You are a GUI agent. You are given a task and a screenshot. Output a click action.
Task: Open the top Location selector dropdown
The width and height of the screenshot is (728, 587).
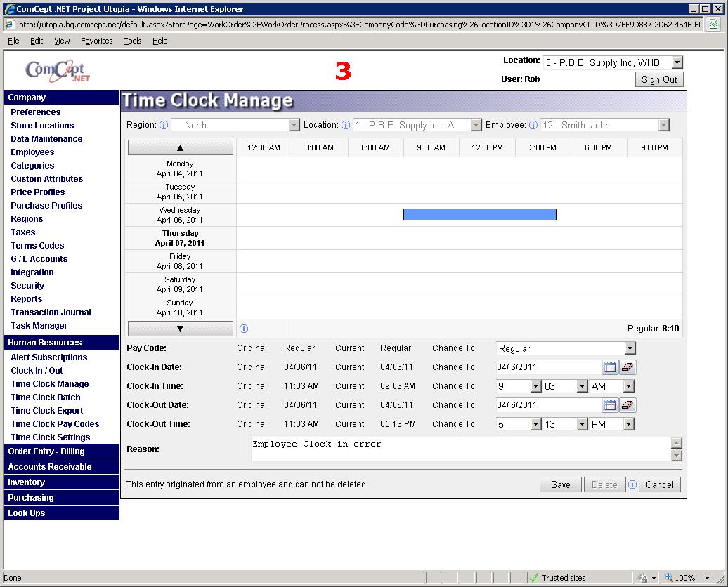pos(676,62)
